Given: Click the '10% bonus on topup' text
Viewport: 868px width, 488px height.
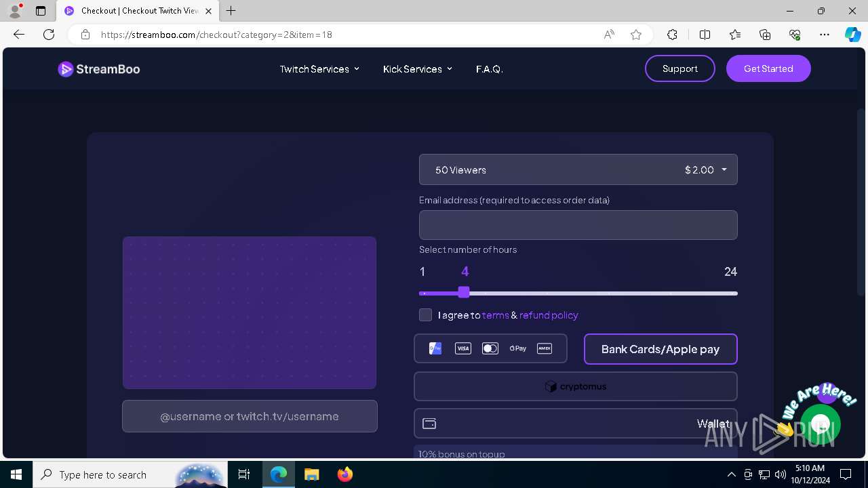Looking at the screenshot, I should tap(462, 454).
